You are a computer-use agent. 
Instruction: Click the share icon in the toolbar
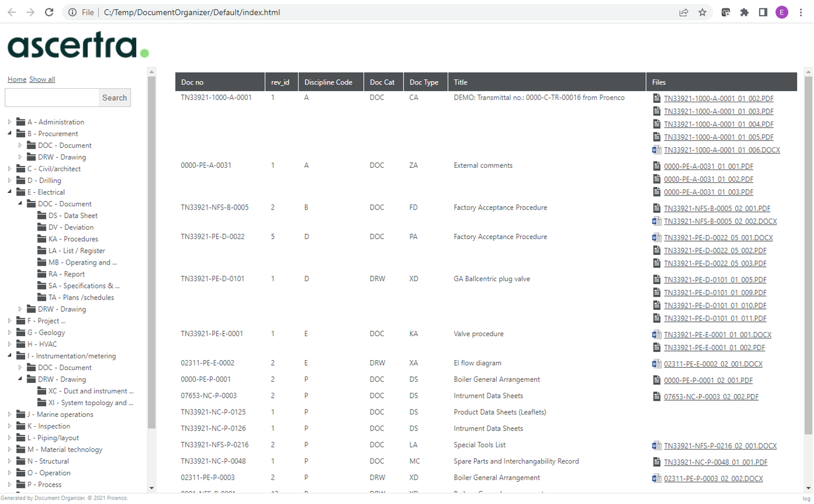(x=683, y=12)
